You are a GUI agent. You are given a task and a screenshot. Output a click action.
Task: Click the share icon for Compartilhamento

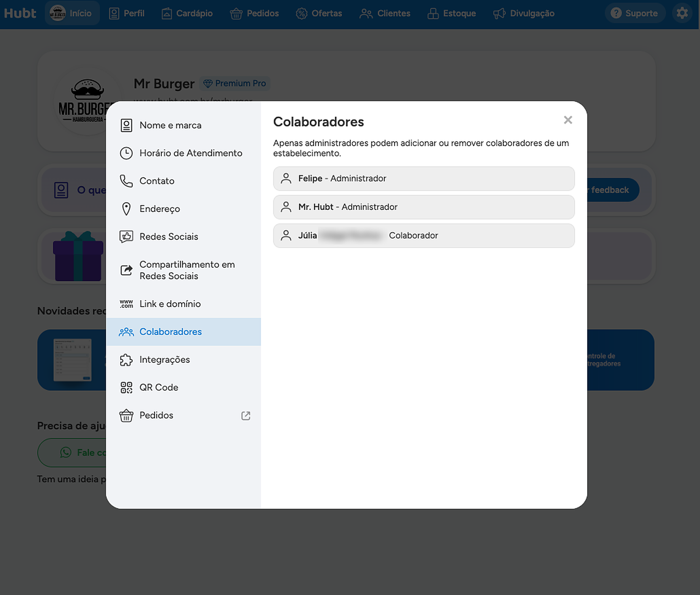pos(126,270)
